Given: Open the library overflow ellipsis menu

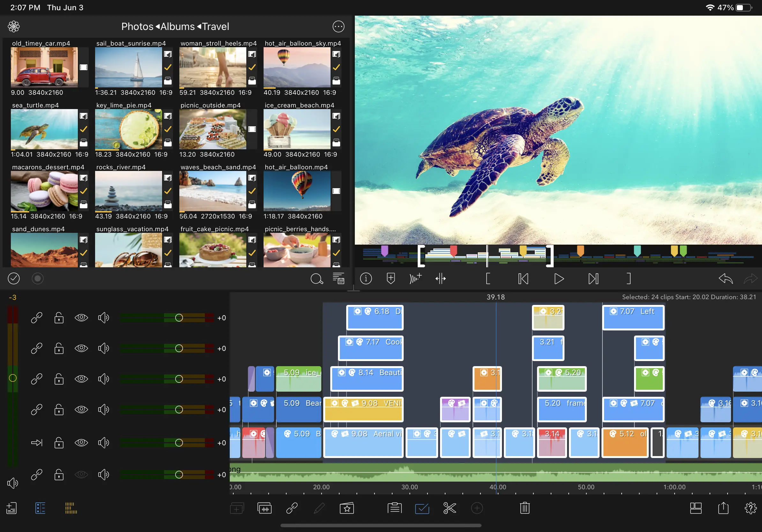Looking at the screenshot, I should pyautogui.click(x=338, y=26).
